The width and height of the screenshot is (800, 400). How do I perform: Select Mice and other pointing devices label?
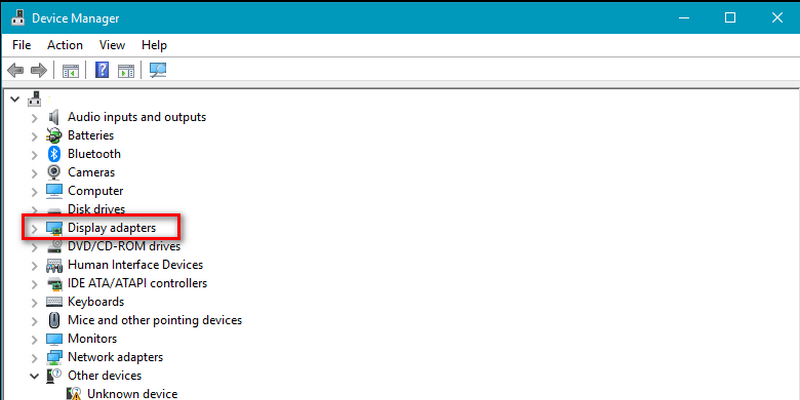tap(155, 320)
